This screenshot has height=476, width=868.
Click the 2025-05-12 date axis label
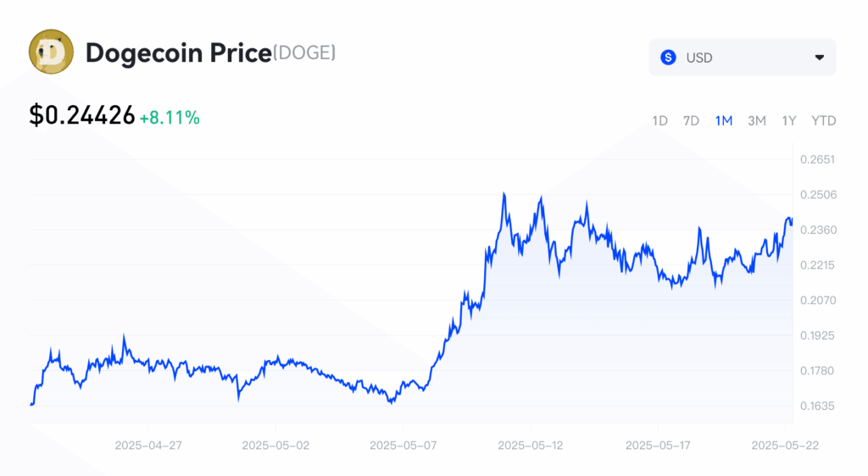pyautogui.click(x=531, y=446)
